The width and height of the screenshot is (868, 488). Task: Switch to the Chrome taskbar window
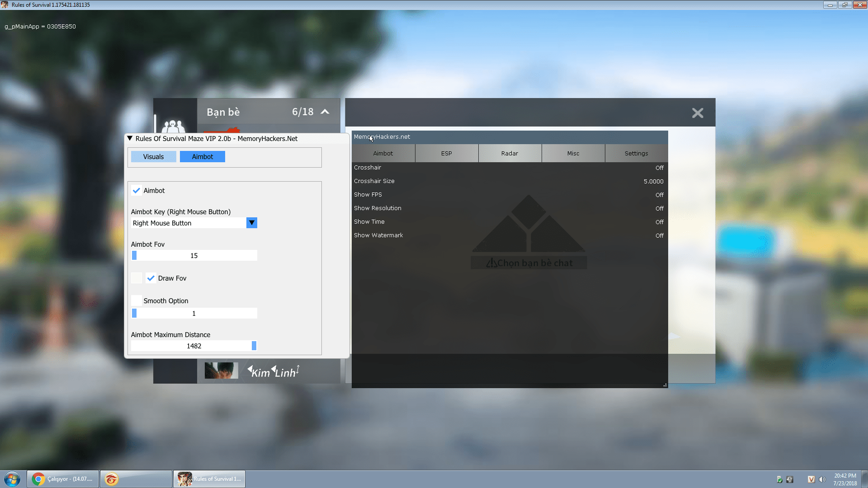63,479
